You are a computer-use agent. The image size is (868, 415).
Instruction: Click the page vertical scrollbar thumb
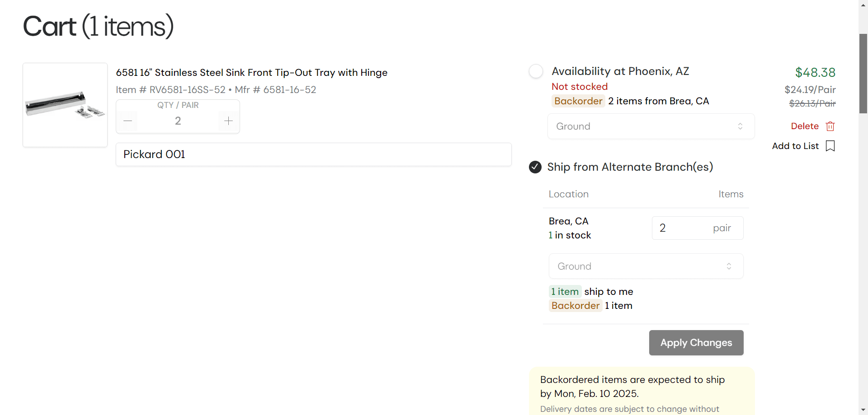tap(863, 73)
